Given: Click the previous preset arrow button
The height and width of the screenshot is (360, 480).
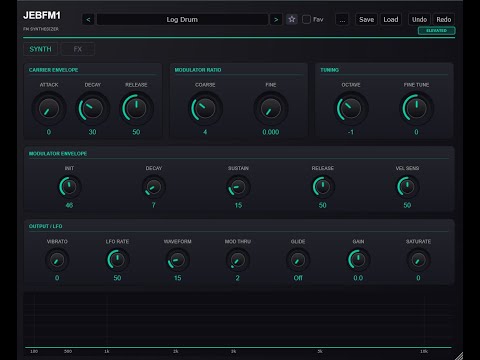Looking at the screenshot, I should 88,20.
